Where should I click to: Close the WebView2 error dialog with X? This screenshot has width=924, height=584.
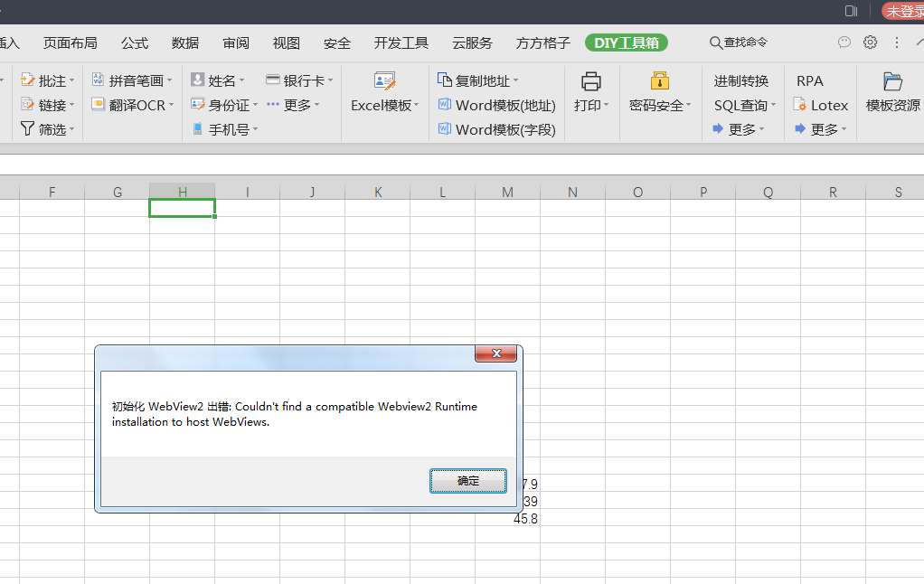pyautogui.click(x=496, y=353)
